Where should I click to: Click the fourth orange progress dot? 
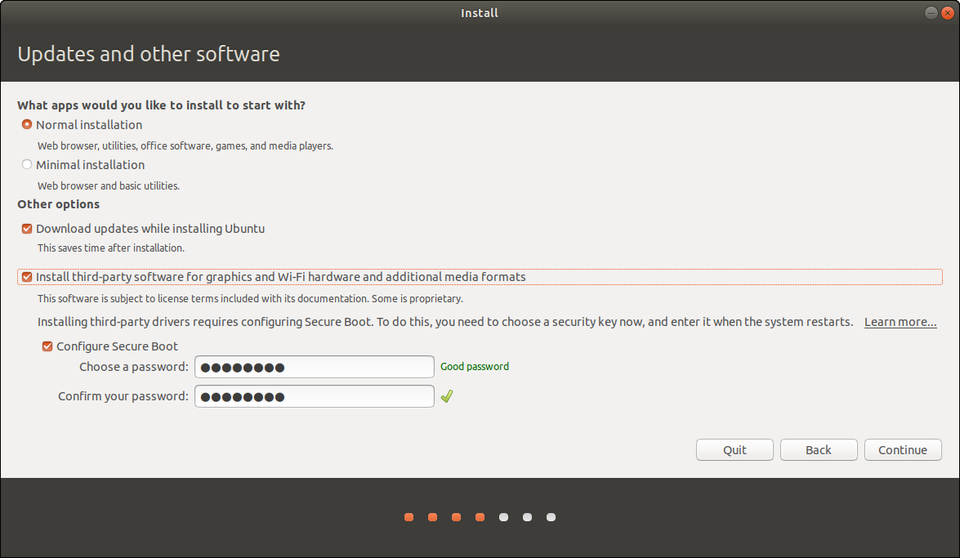click(480, 517)
